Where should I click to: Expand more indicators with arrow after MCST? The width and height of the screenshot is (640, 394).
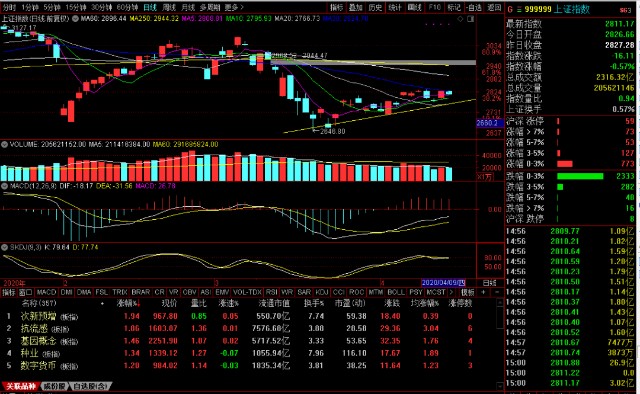point(451,292)
